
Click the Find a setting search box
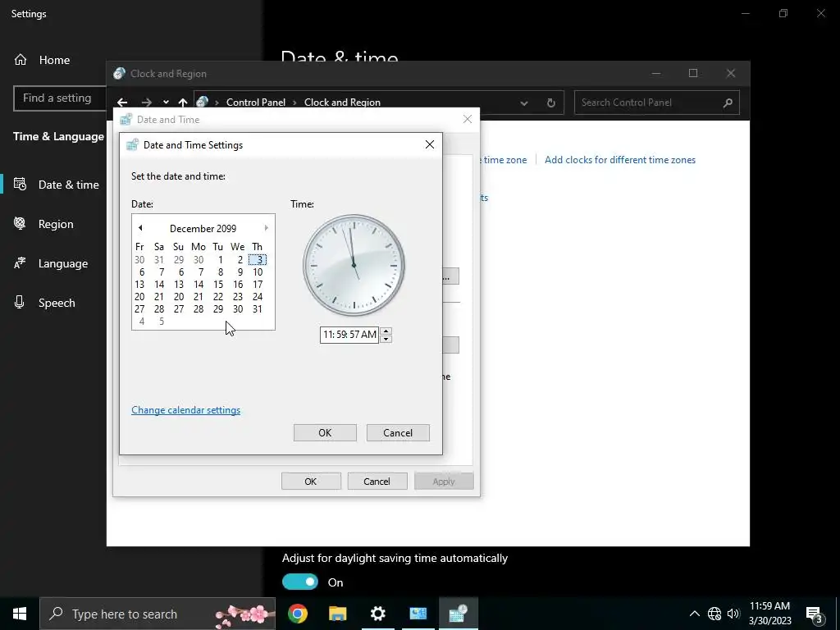[60, 98]
